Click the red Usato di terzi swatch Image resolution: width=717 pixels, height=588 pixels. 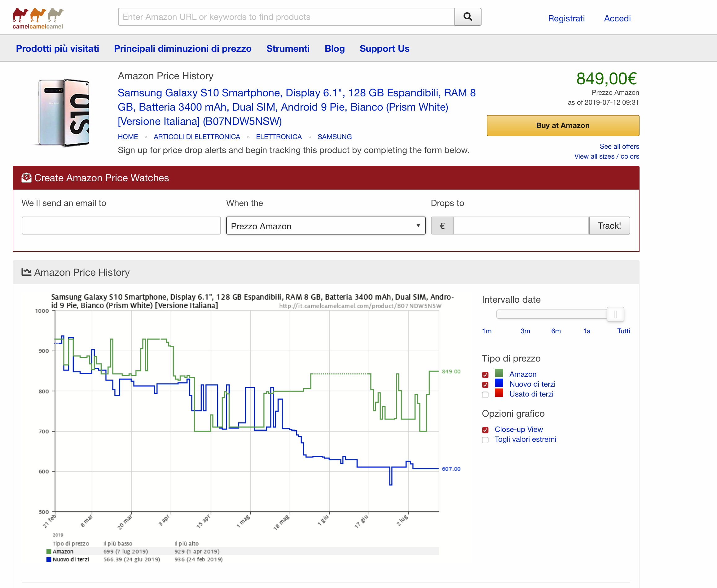(499, 393)
